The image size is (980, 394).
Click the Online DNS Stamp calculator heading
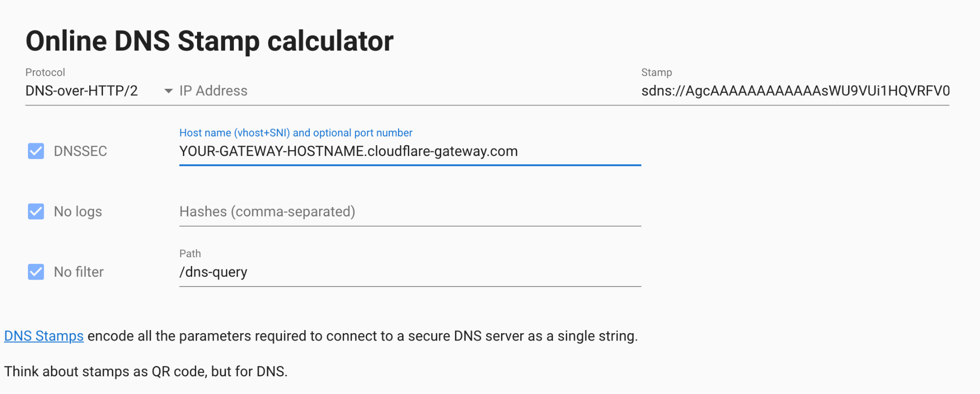pos(209,41)
